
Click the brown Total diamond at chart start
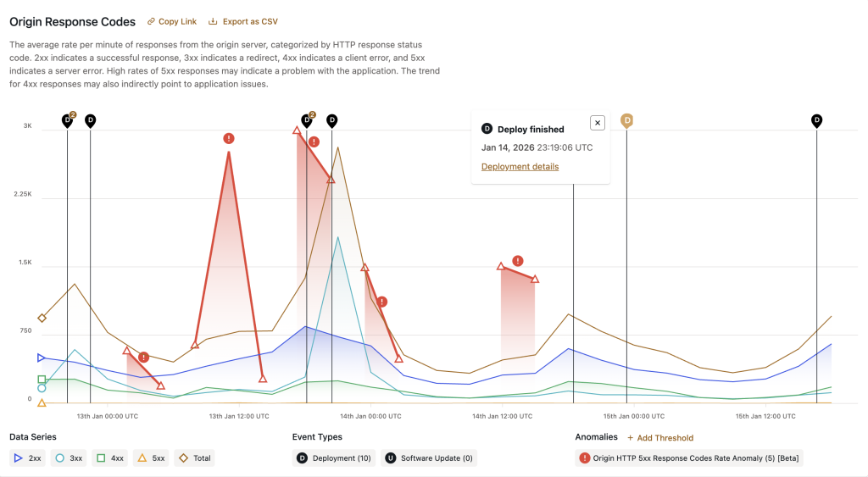42,319
